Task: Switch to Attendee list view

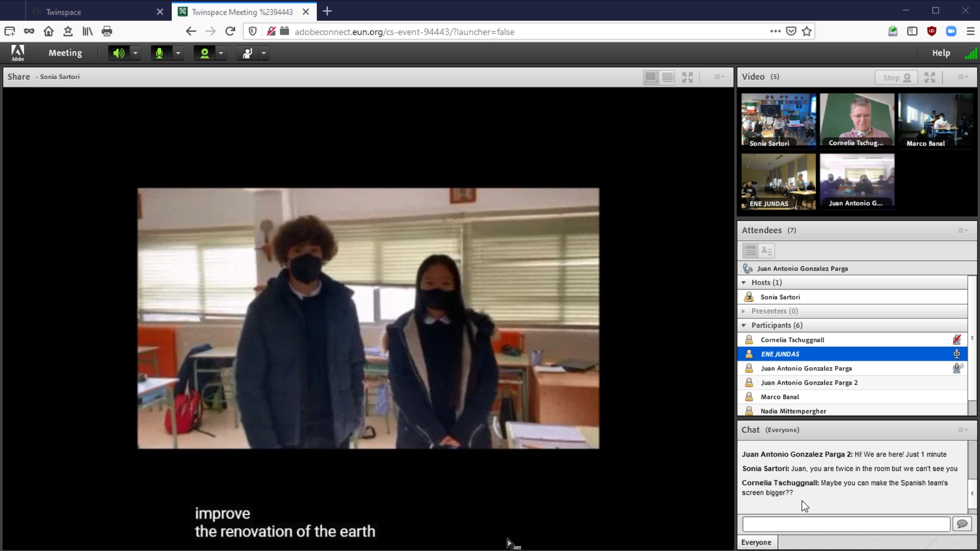Action: [750, 251]
